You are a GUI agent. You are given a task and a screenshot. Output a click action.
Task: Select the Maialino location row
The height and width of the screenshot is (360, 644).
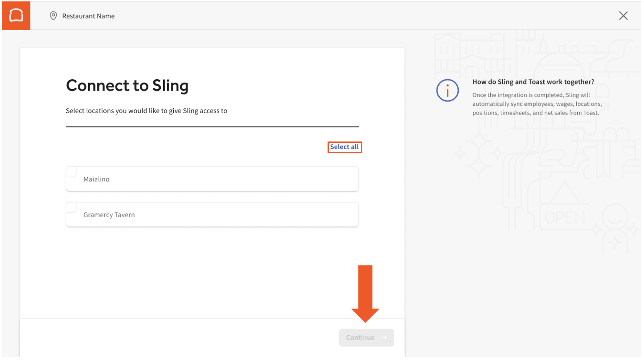pyautogui.click(x=212, y=179)
